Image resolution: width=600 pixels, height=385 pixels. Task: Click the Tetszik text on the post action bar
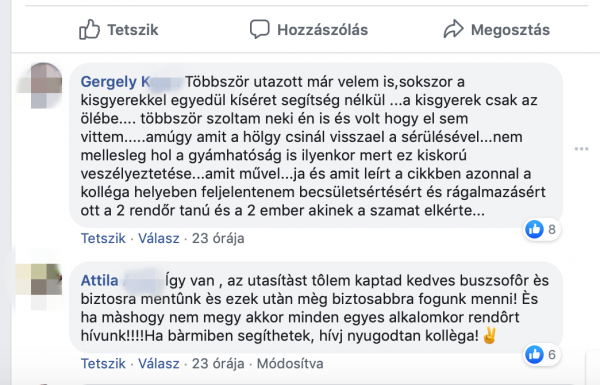132,30
